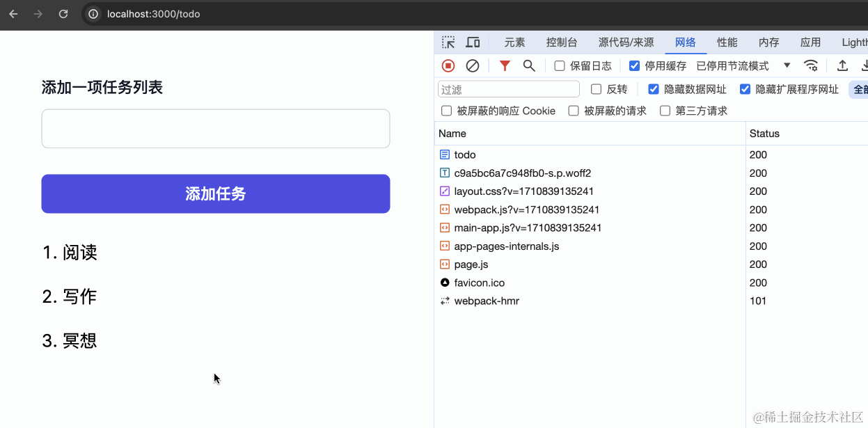Click the site info icon in address bar
868x428 pixels.
point(93,14)
